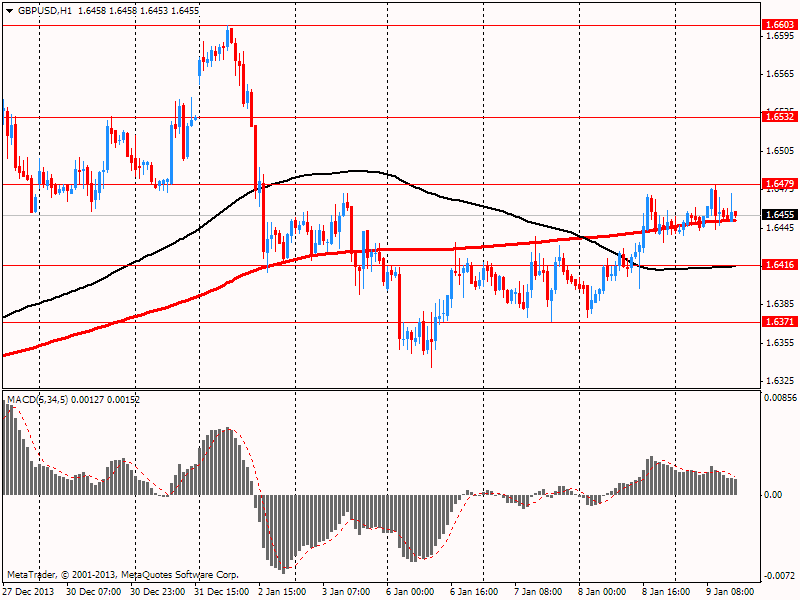Click the current price 1.6455 black label
This screenshot has width=800, height=600.
pyautogui.click(x=780, y=215)
